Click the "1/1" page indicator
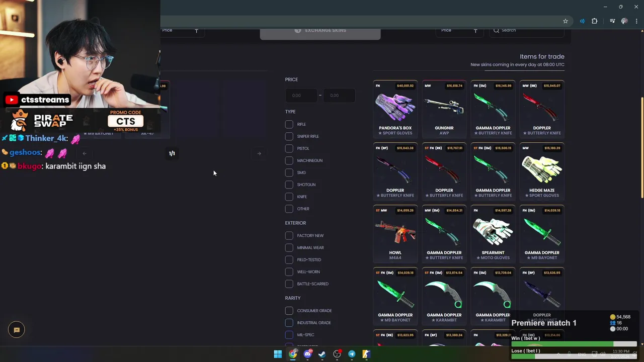Viewport: 644px width, 362px height. 172,153
